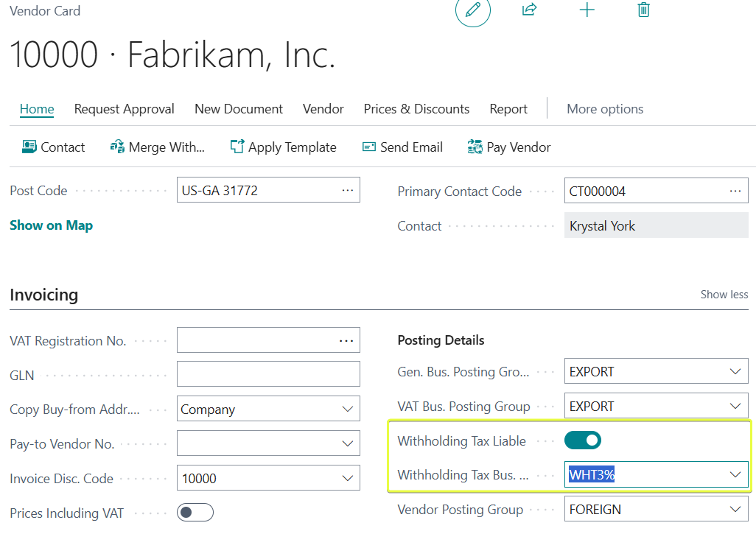756x534 pixels.
Task: Click the plus icon to add new vendor
Action: [x=587, y=10]
